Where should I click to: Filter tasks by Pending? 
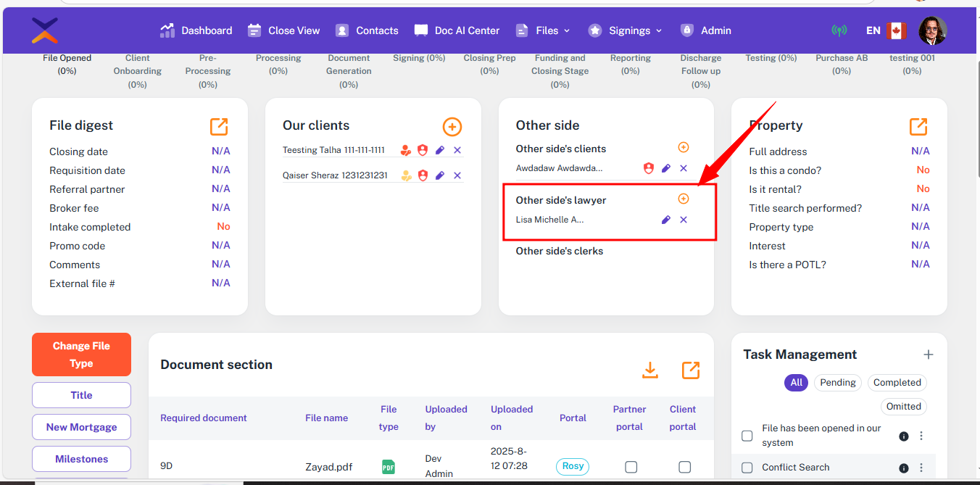point(838,383)
